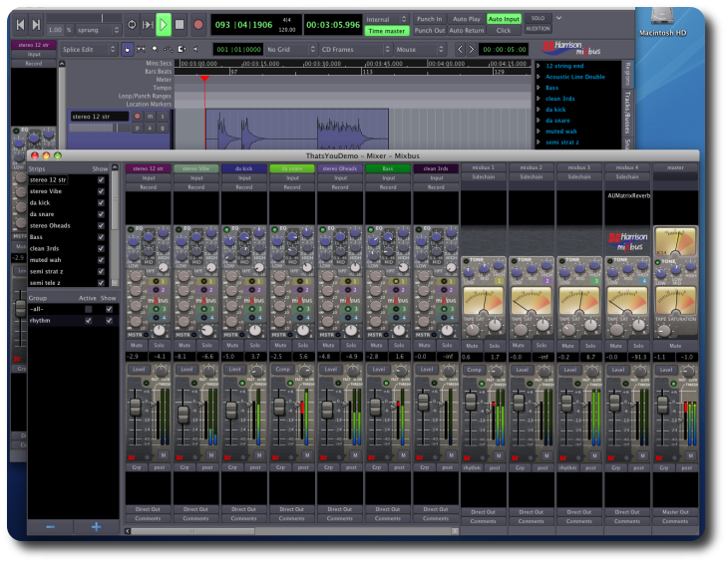Image resolution: width=728 pixels, height=564 pixels.
Task: Click the master strip volume fader
Action: (664, 407)
